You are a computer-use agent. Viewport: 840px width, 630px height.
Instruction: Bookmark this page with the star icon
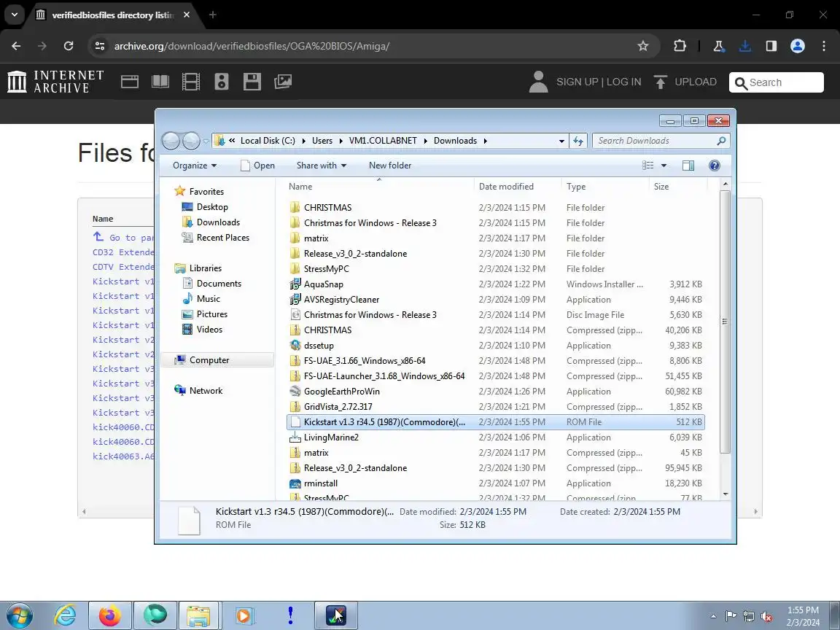[643, 46]
